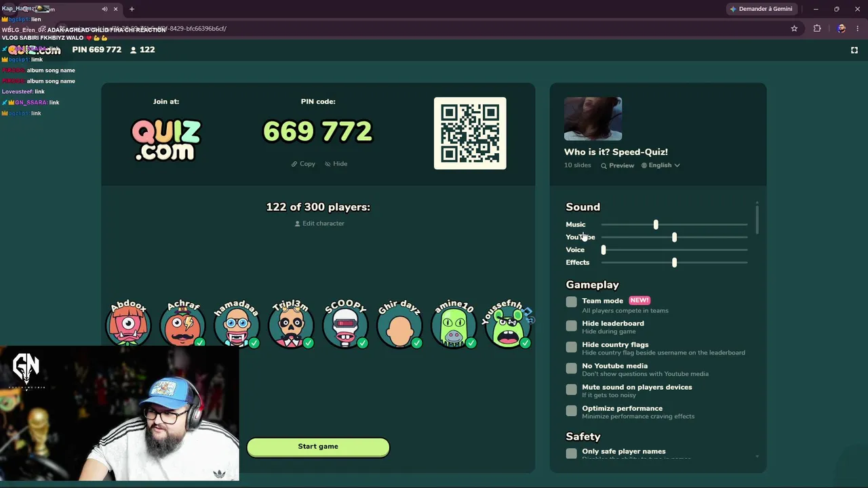This screenshot has height=488, width=868.
Task: Click the Achraf player avatar
Action: (x=182, y=325)
